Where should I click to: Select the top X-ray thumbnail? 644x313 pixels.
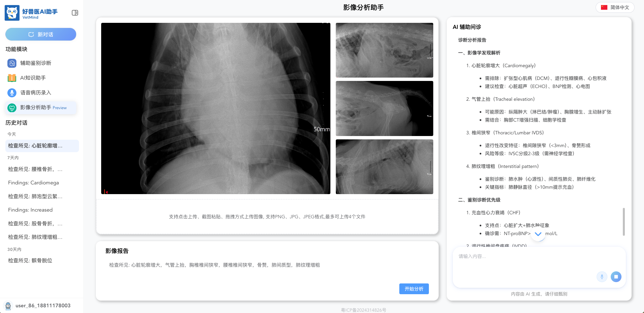[x=385, y=50]
